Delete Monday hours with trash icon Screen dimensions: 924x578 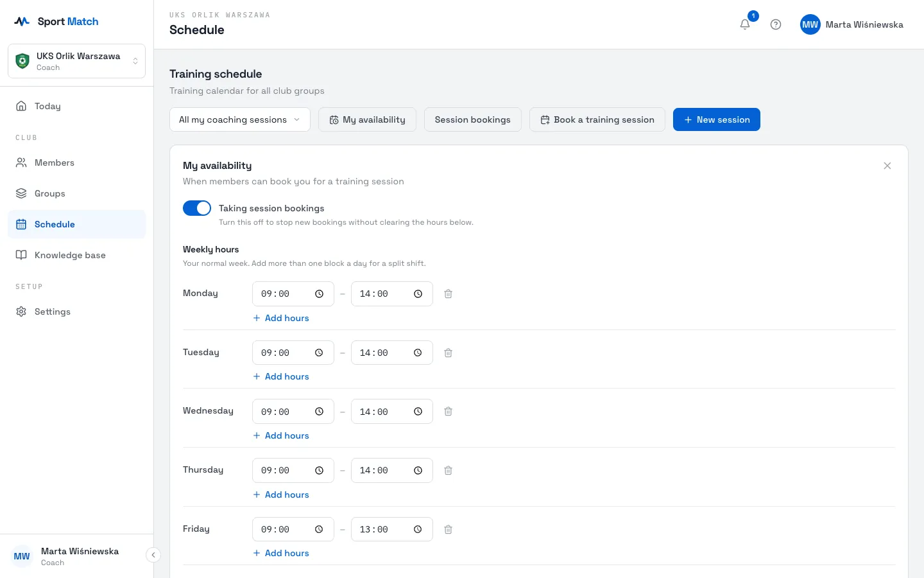(449, 293)
